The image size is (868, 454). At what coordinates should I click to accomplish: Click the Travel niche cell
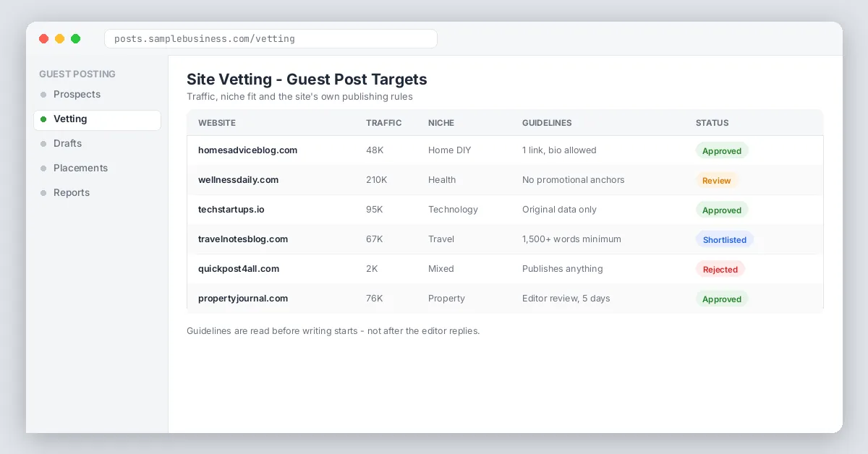[x=441, y=239]
